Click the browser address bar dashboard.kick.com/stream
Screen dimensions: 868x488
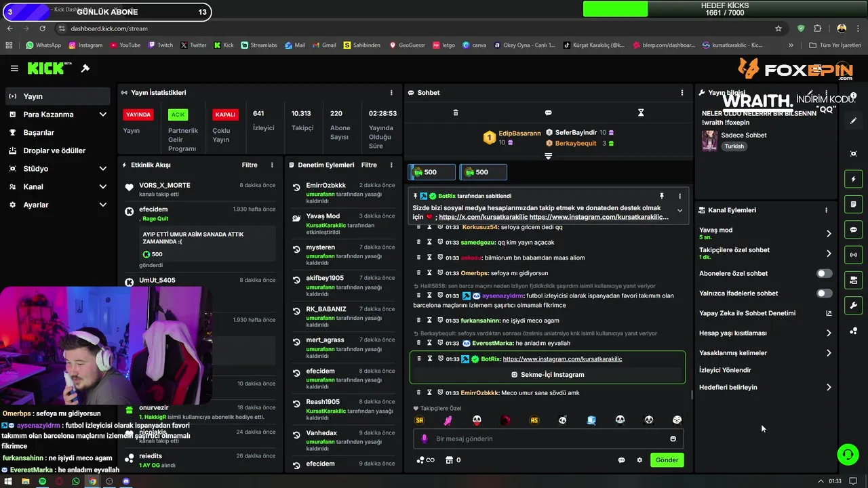tap(109, 28)
